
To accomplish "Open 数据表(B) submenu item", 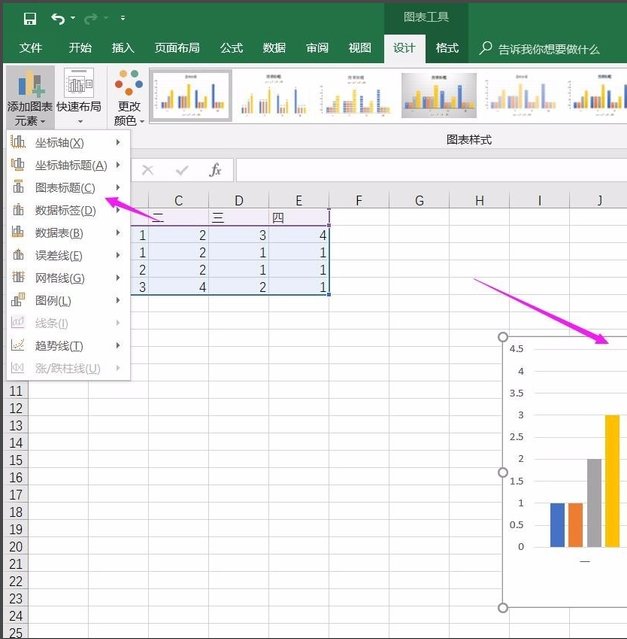I will point(68,233).
